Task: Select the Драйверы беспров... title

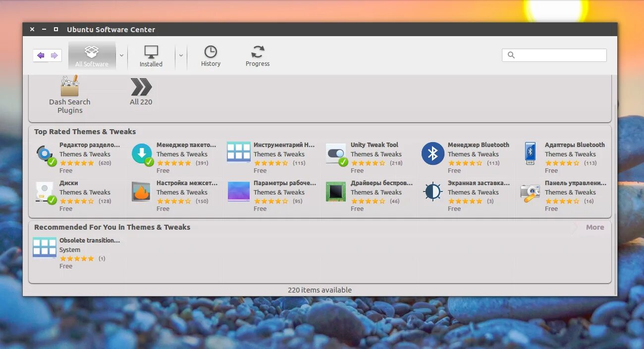Action: pyautogui.click(x=381, y=183)
